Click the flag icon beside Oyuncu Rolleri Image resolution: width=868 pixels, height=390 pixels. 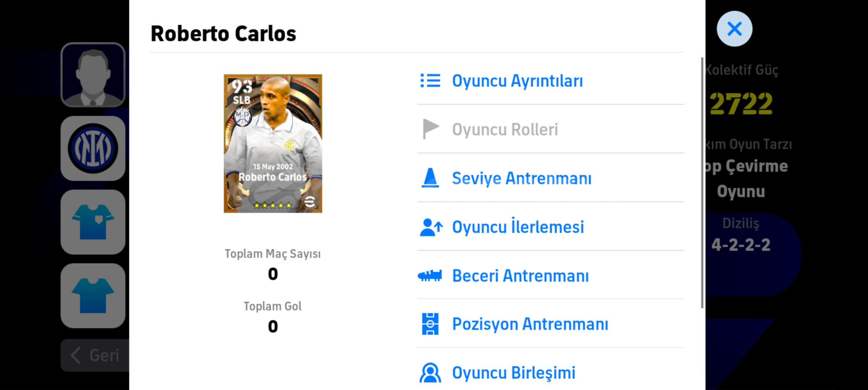431,129
